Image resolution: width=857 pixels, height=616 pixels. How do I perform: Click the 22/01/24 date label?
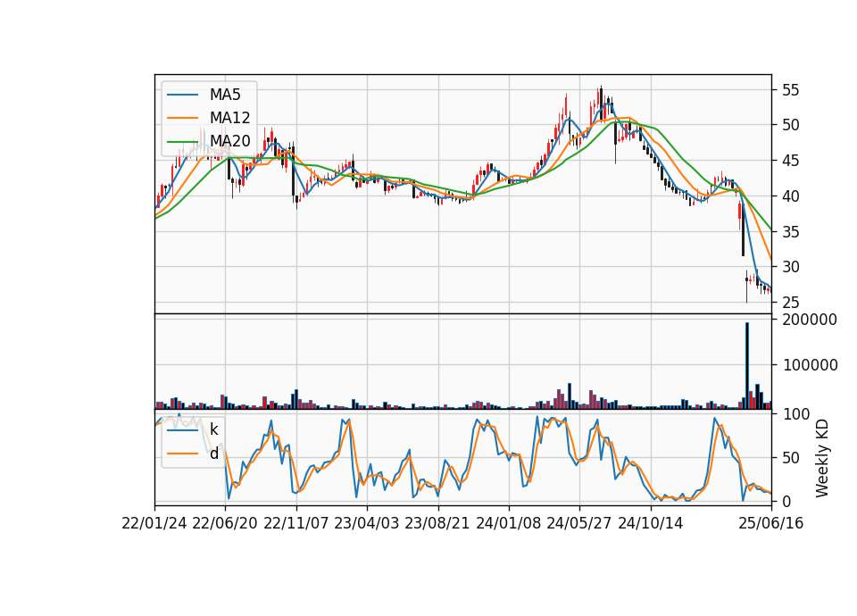(x=154, y=523)
